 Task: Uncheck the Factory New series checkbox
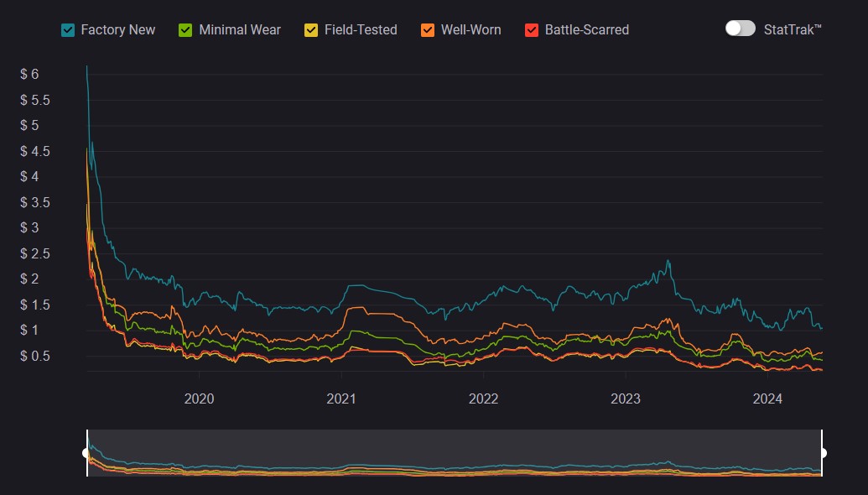[68, 30]
